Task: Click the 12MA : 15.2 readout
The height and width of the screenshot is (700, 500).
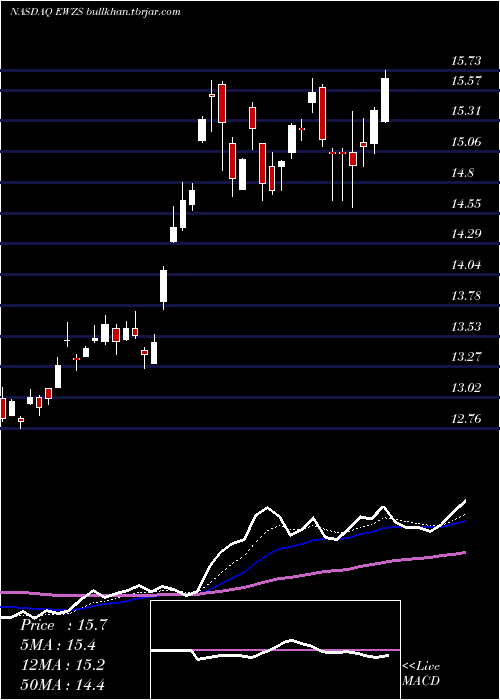Action: [62, 665]
